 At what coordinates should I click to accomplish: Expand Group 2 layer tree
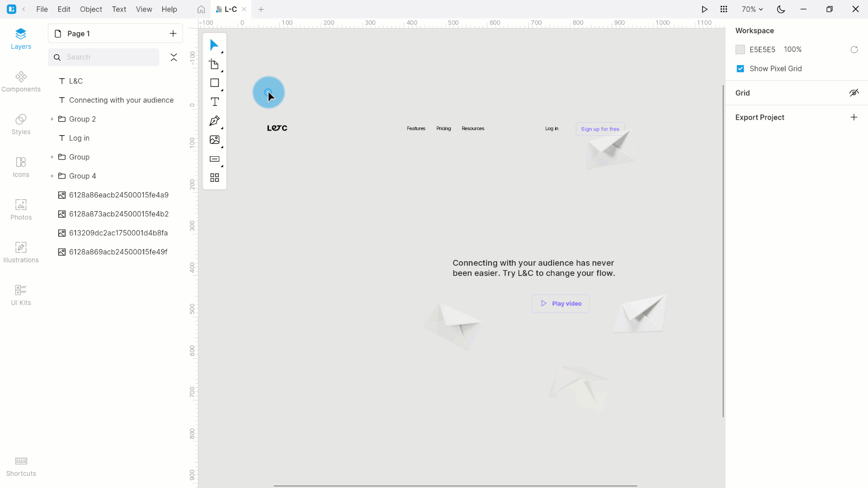pos(52,118)
